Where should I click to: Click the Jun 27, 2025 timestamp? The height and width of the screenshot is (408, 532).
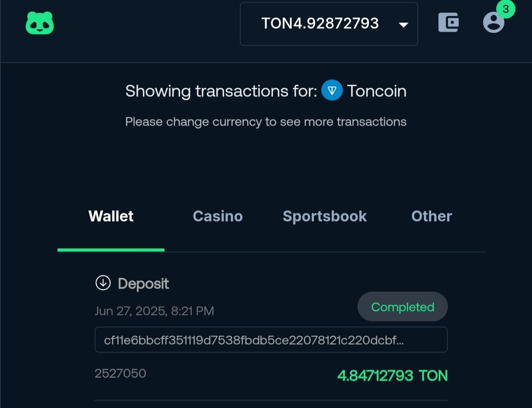pyautogui.click(x=154, y=311)
